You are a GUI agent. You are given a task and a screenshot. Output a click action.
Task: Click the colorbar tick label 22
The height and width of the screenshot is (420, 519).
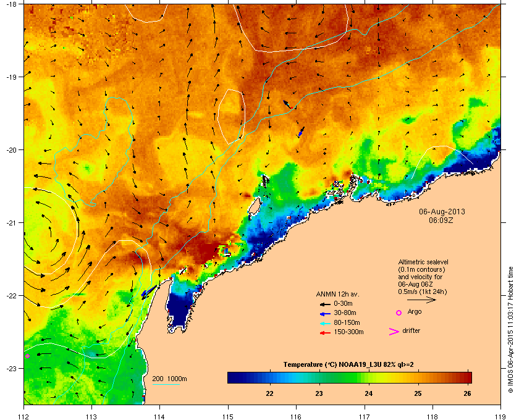pos(270,393)
